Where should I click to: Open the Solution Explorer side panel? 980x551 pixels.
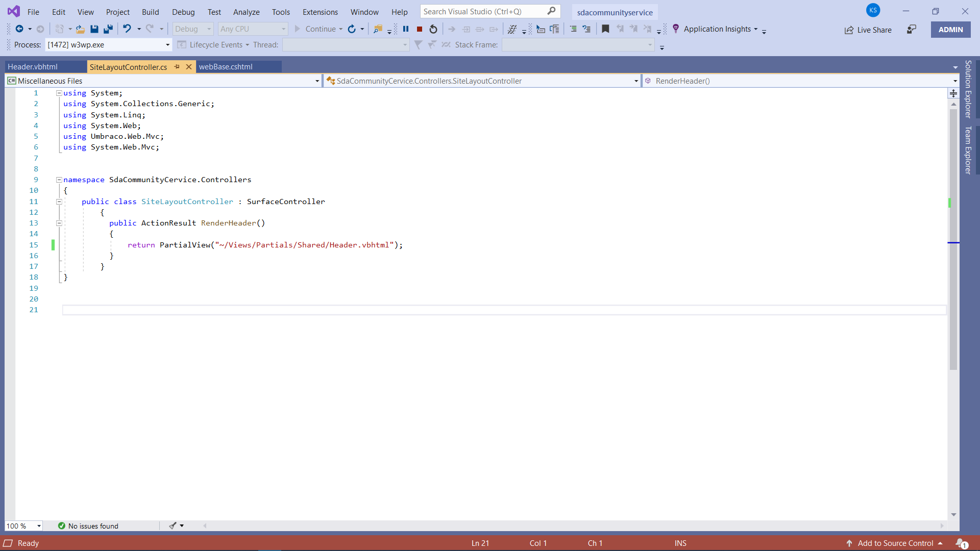click(968, 89)
